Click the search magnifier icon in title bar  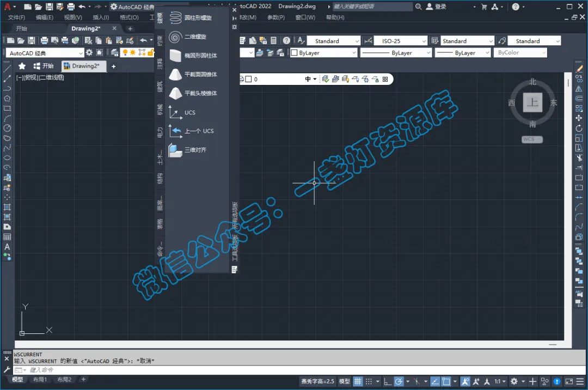point(419,7)
